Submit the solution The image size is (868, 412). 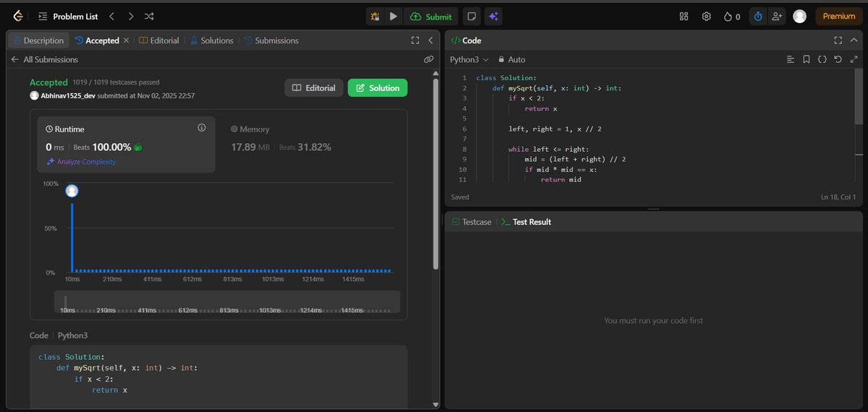431,17
